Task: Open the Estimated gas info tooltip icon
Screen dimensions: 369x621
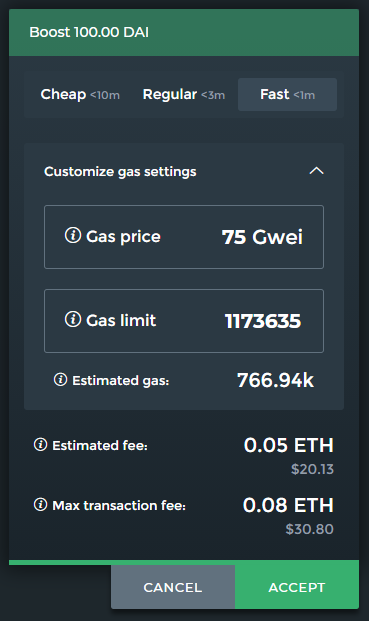Action: (x=60, y=379)
